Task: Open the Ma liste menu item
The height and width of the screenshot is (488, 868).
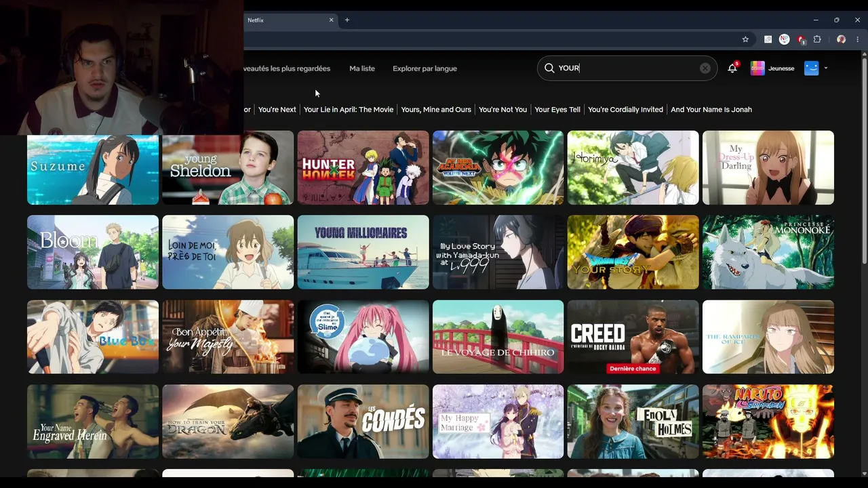Action: click(362, 68)
